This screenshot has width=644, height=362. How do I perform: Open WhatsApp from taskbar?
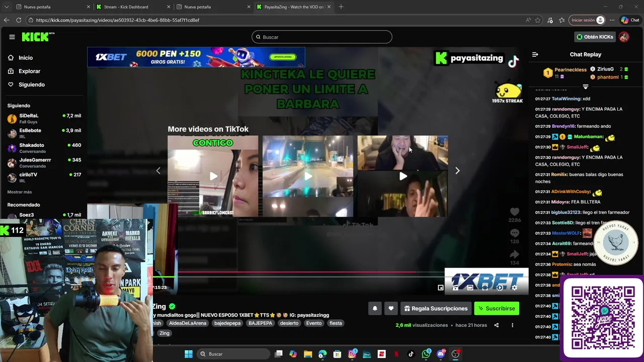pyautogui.click(x=426, y=354)
